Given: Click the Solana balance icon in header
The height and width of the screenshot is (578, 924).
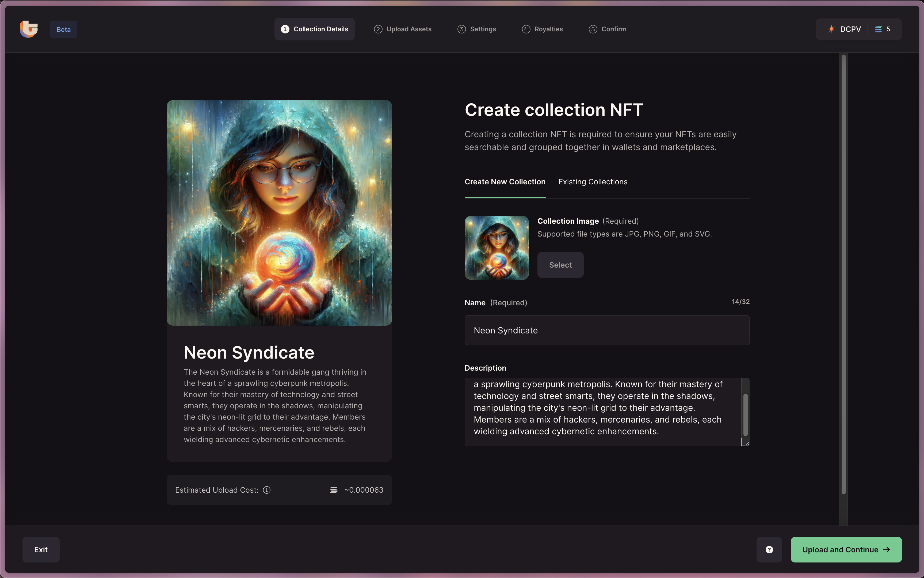Looking at the screenshot, I should click(x=878, y=29).
